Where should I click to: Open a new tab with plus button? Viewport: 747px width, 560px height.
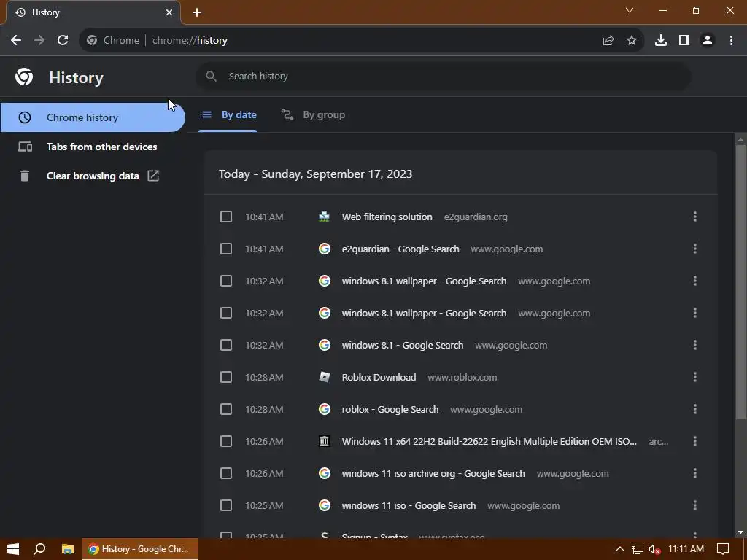click(x=197, y=12)
